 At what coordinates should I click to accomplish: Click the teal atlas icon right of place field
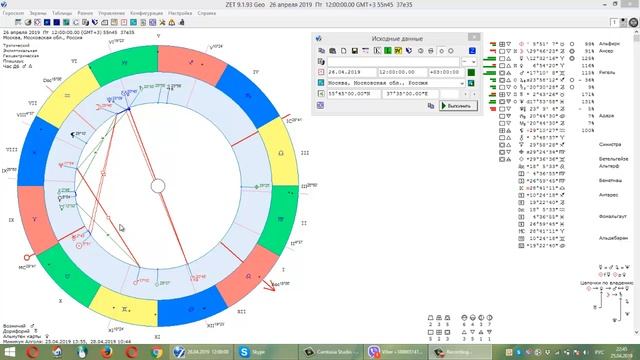[x=471, y=83]
